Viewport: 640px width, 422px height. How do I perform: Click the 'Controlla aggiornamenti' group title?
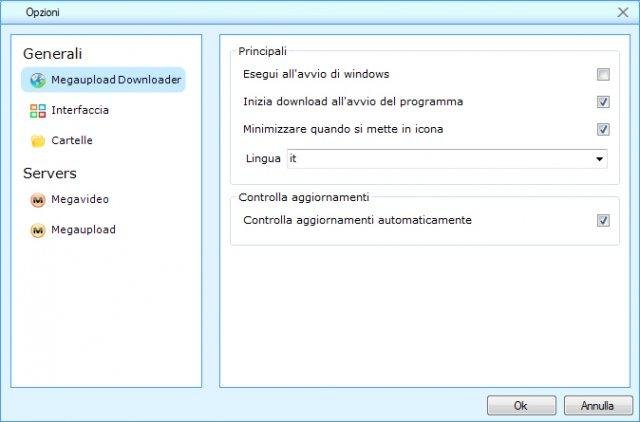pyautogui.click(x=304, y=198)
